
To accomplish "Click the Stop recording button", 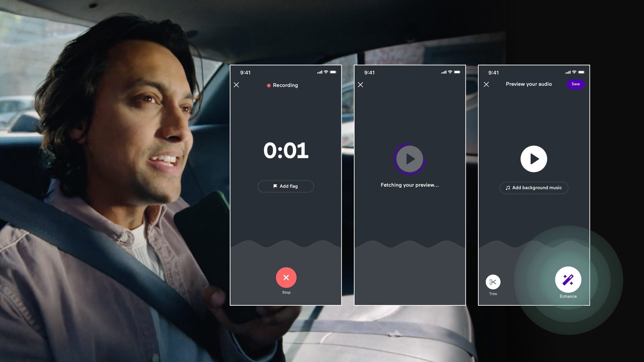I will pyautogui.click(x=286, y=278).
